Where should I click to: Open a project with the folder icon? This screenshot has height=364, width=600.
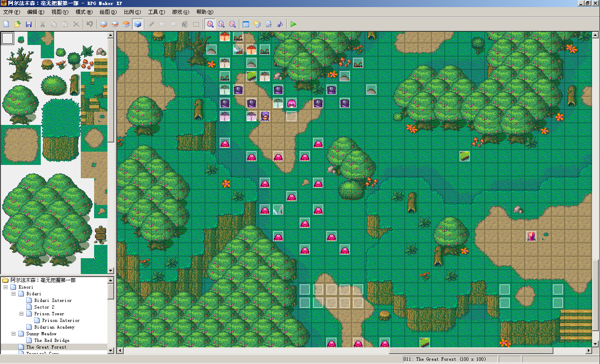[17, 24]
